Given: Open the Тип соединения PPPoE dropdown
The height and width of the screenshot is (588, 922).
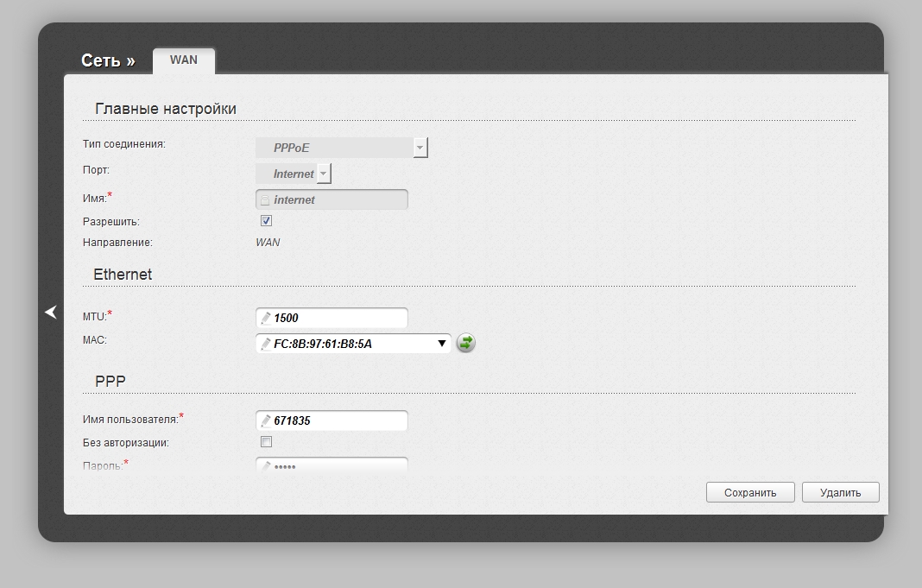Looking at the screenshot, I should [x=420, y=148].
